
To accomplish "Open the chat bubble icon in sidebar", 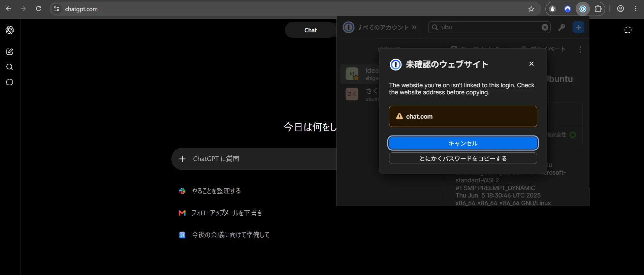I will coord(10,82).
